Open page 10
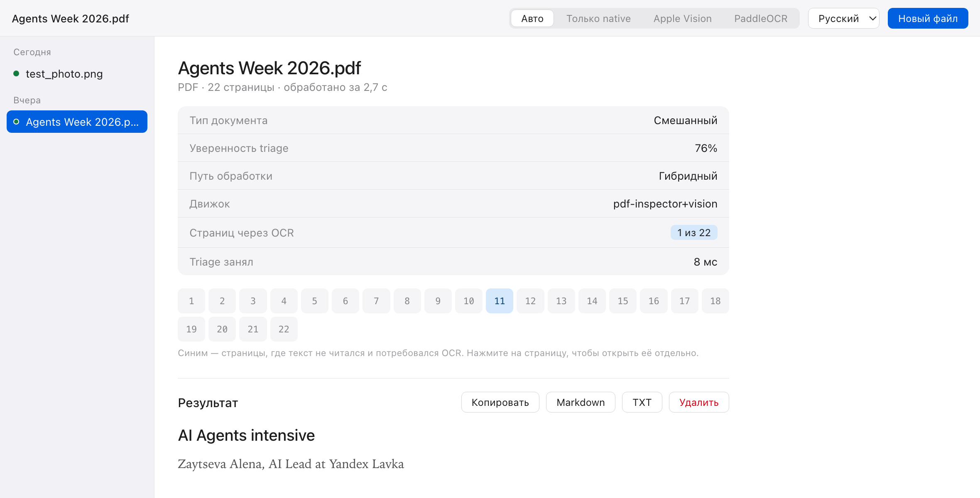The image size is (980, 498). click(469, 301)
